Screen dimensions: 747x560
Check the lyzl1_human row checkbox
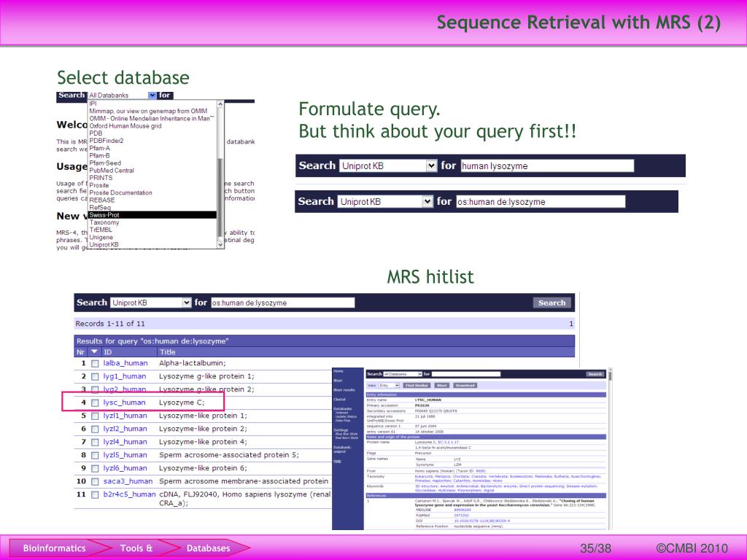tap(95, 416)
